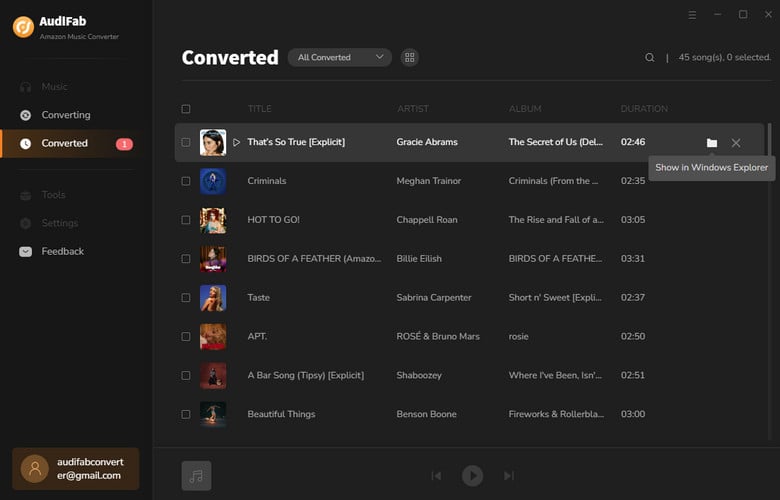Screen dimensions: 780x500
Task: Click the Criminals album cover thumbnail
Action: [213, 181]
